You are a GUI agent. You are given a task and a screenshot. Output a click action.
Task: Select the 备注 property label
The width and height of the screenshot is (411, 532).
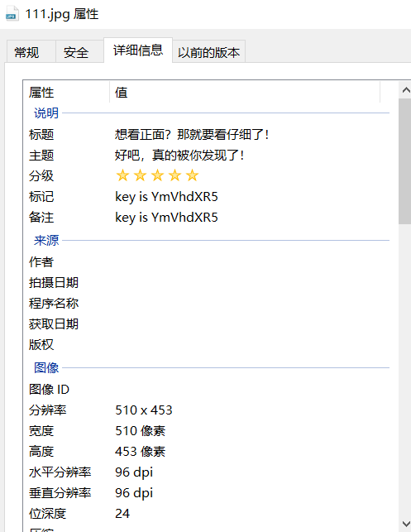(41, 218)
